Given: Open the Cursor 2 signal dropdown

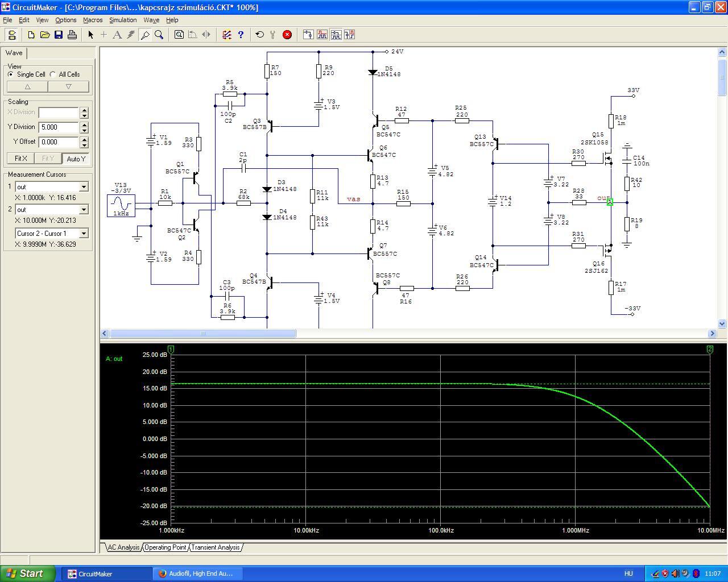Looking at the screenshot, I should click(x=84, y=210).
